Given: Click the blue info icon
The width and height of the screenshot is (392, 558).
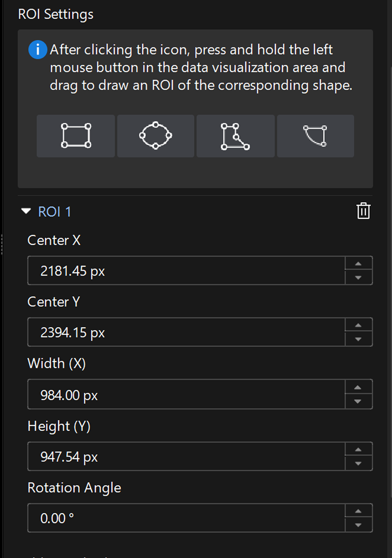Looking at the screenshot, I should [37, 50].
